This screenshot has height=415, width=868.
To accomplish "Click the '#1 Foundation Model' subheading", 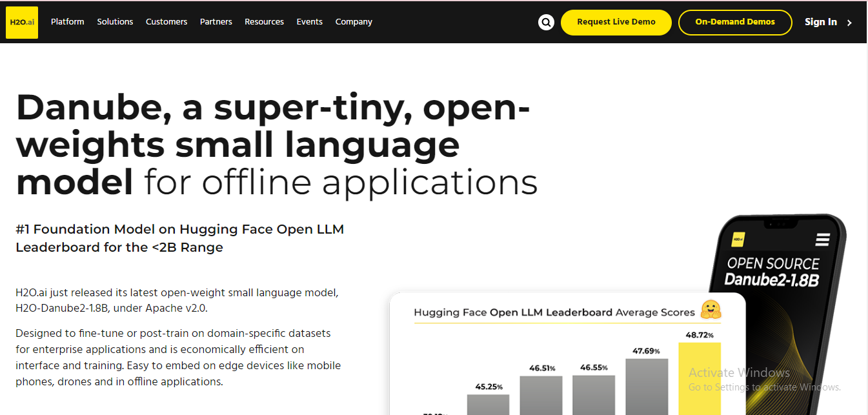I will [180, 238].
